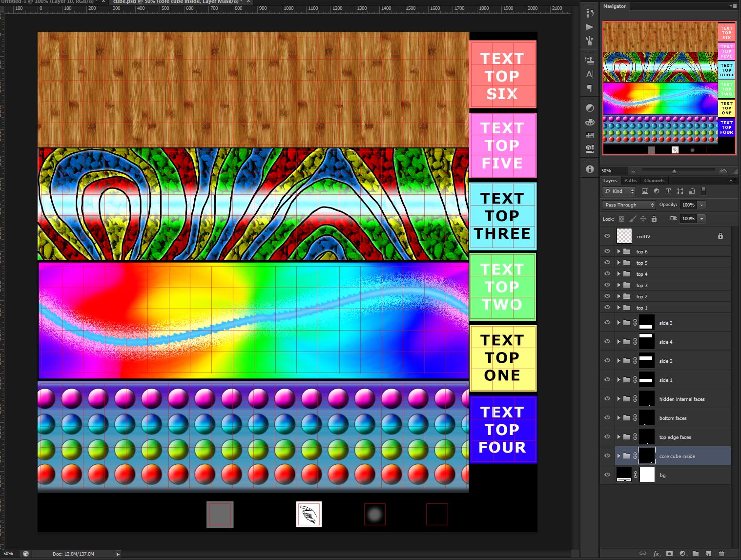Open the 3D panel icon

pyautogui.click(x=590, y=148)
